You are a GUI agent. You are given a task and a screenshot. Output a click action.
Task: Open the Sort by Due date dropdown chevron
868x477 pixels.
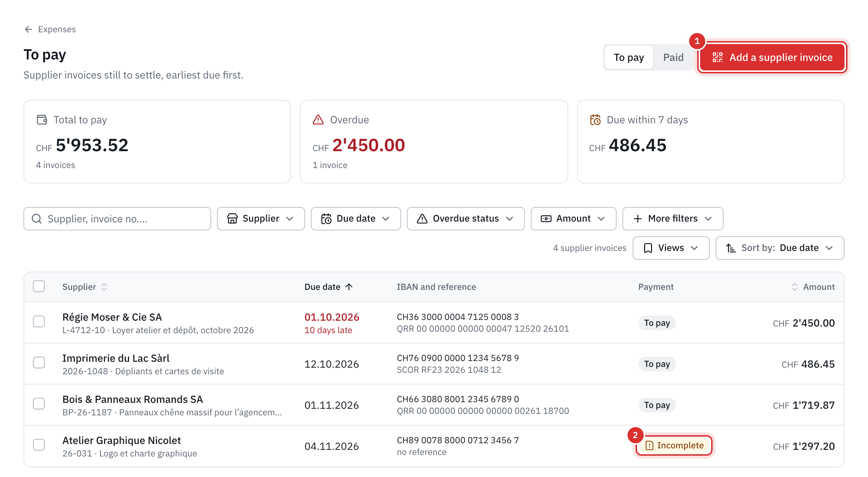click(829, 248)
